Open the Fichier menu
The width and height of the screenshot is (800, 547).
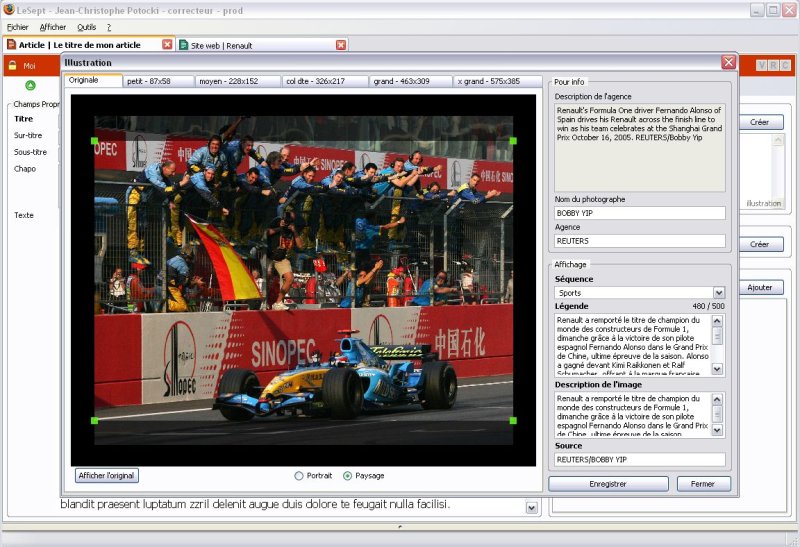[x=17, y=27]
